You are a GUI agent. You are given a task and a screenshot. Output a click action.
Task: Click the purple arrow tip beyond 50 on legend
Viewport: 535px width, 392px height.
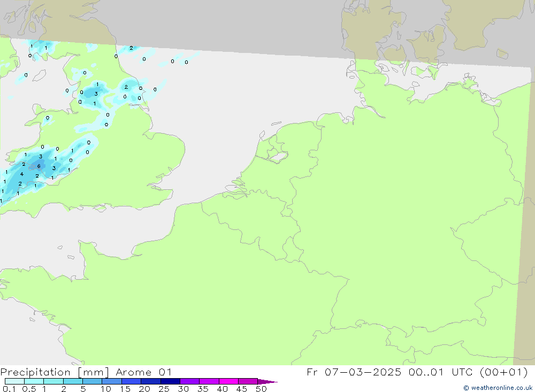pos(267,382)
